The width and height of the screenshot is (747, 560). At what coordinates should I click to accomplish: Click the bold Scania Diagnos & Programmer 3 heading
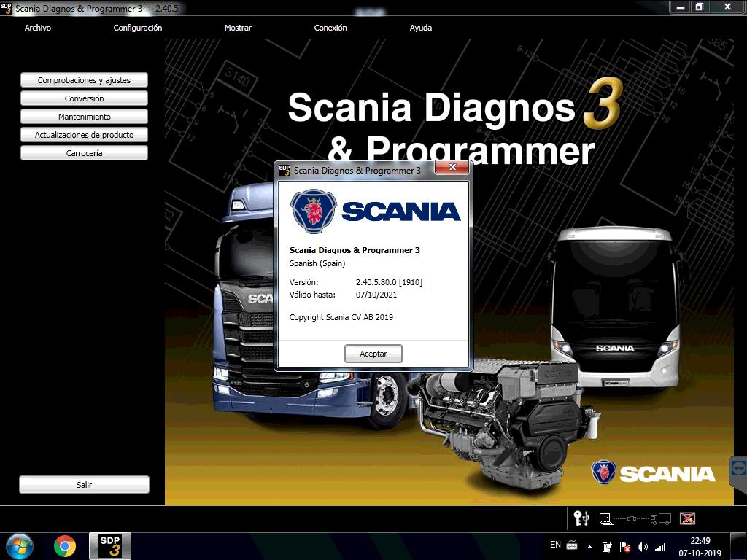[355, 250]
